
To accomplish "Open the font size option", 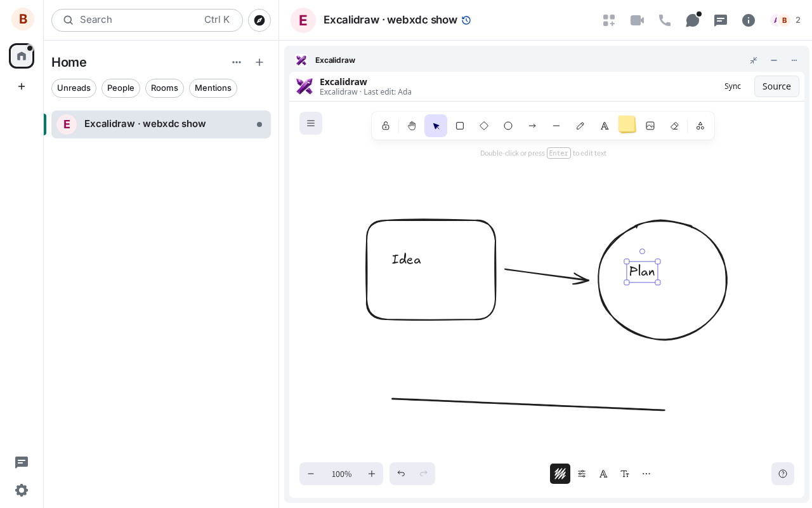I will (x=625, y=474).
